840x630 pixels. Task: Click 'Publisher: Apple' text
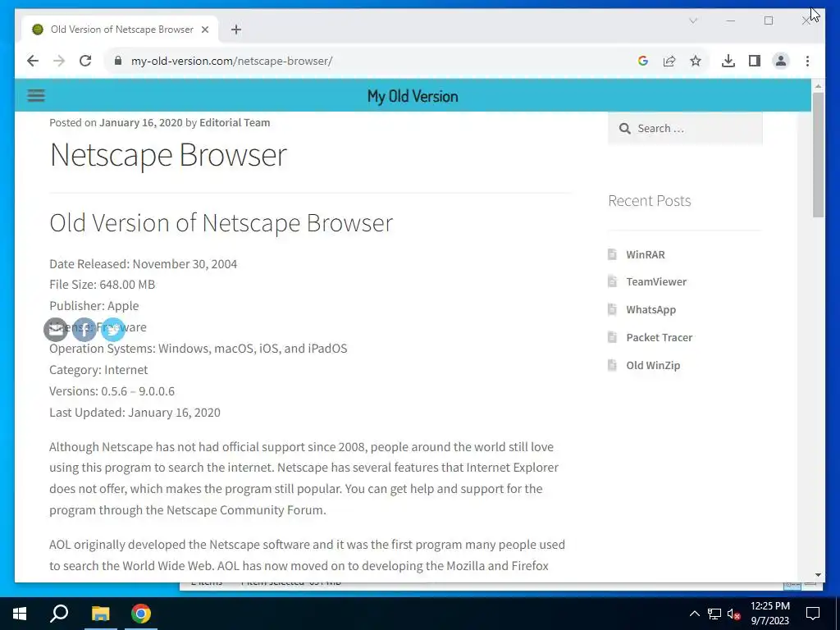[x=94, y=306]
